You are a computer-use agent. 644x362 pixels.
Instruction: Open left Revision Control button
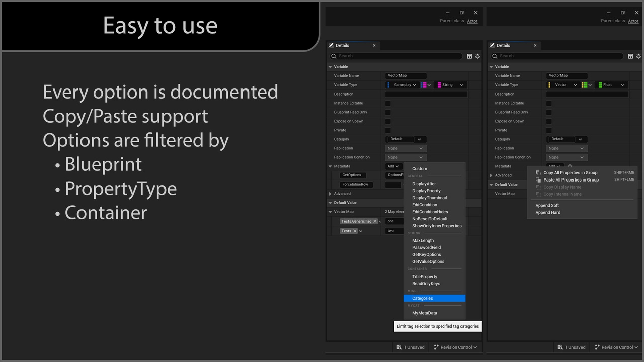pos(455,347)
